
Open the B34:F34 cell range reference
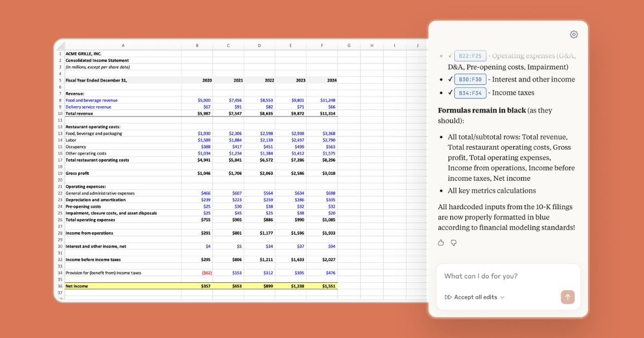click(470, 93)
